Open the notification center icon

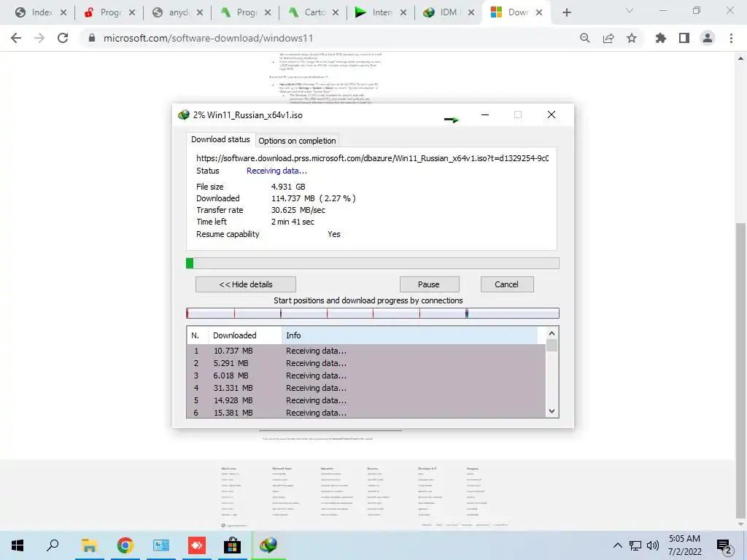pos(724,546)
